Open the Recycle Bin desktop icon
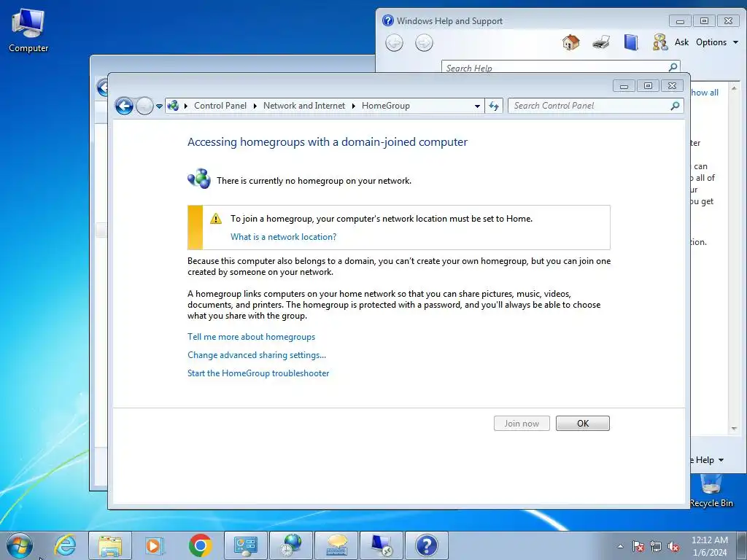 pyautogui.click(x=711, y=492)
